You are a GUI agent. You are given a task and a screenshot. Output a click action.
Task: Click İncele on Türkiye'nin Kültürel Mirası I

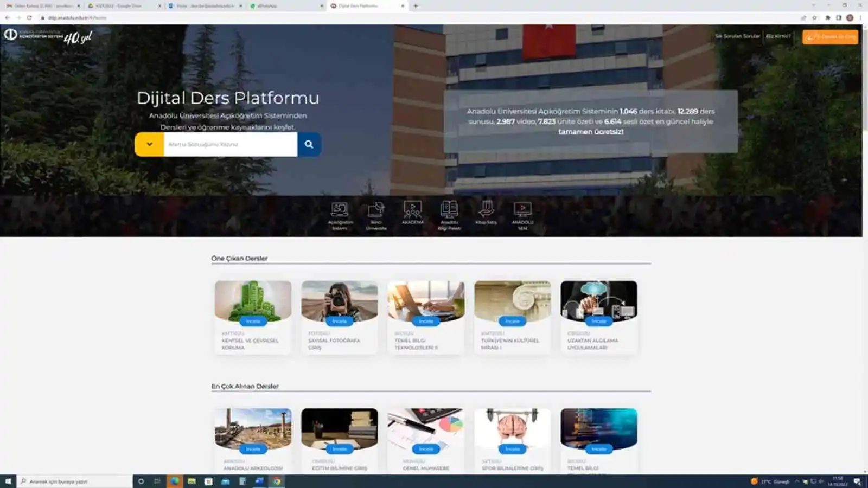[513, 321]
